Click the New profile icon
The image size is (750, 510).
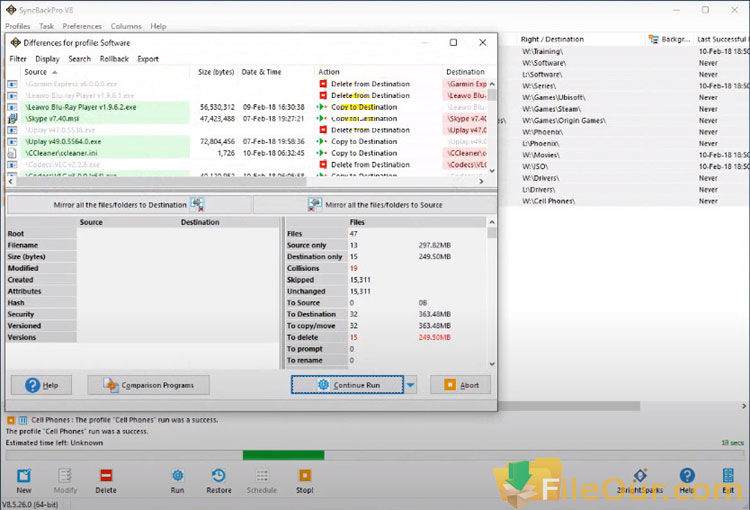click(x=24, y=476)
